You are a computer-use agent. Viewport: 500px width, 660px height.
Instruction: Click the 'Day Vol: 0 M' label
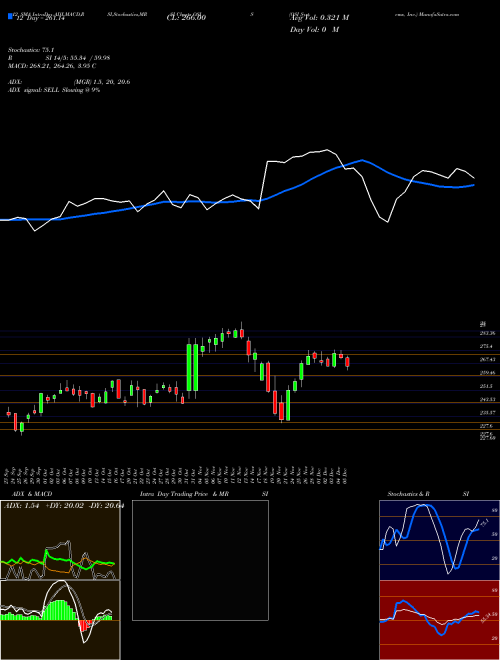[x=314, y=29]
